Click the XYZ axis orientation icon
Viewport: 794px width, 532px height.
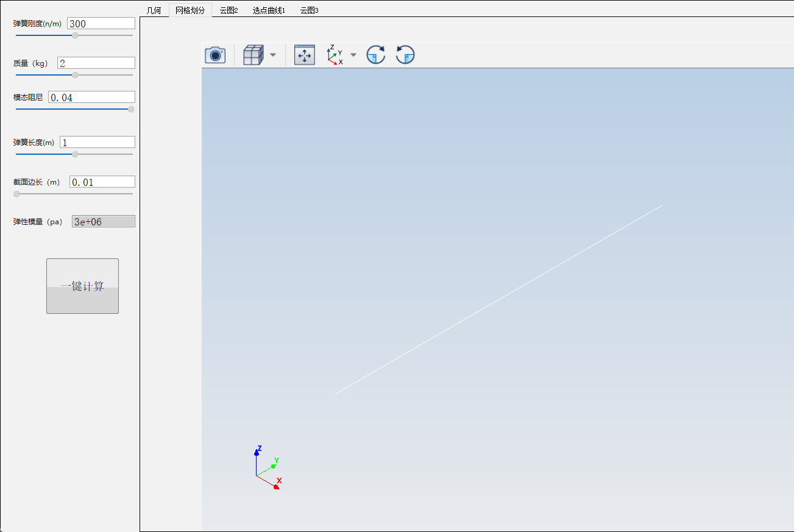pos(335,55)
